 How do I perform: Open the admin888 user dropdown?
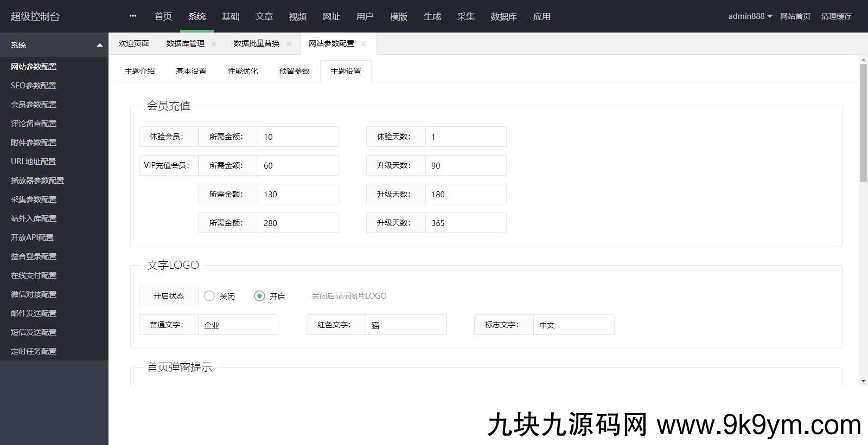750,16
